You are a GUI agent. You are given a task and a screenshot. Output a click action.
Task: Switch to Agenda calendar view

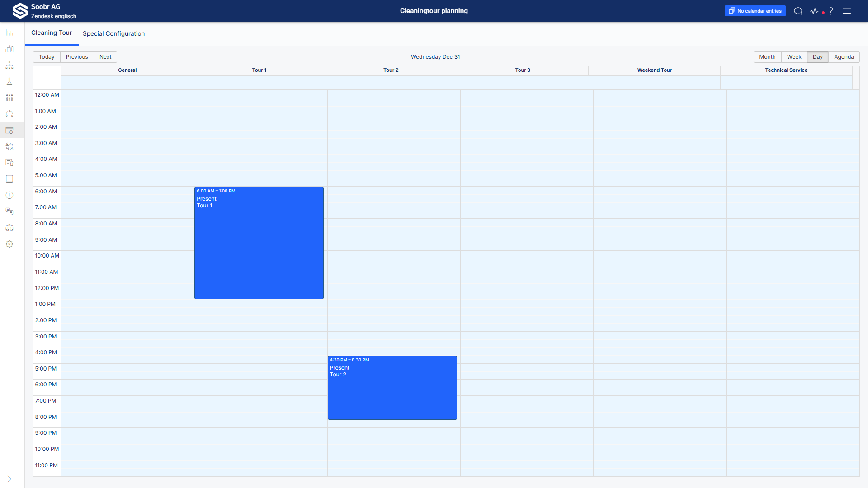point(844,57)
